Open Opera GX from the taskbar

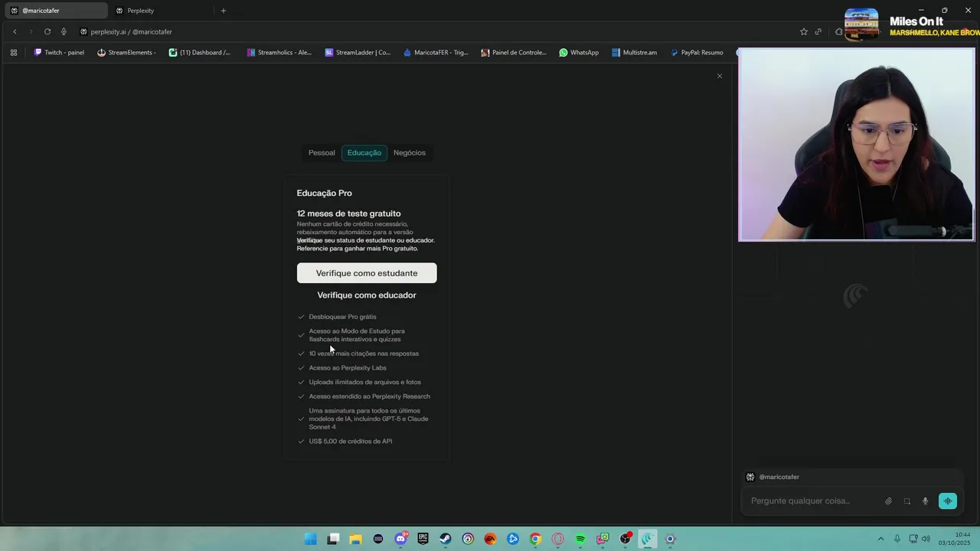[x=558, y=539]
